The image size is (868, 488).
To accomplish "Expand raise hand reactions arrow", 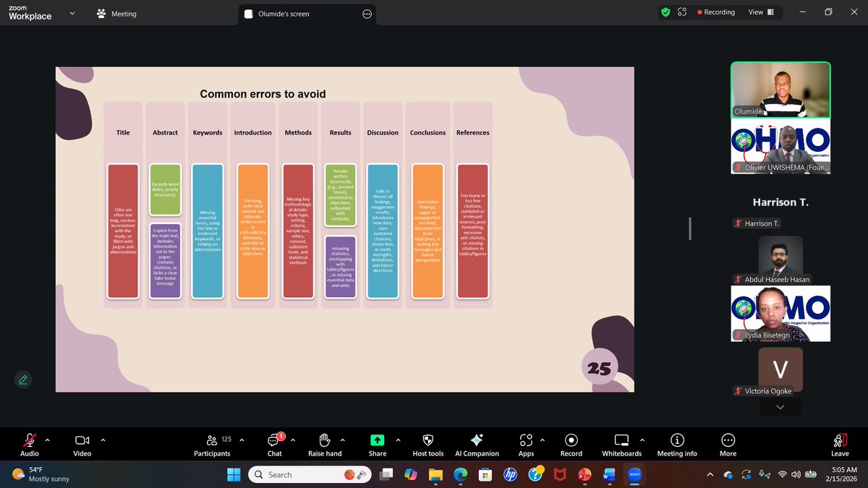I will [x=342, y=440].
